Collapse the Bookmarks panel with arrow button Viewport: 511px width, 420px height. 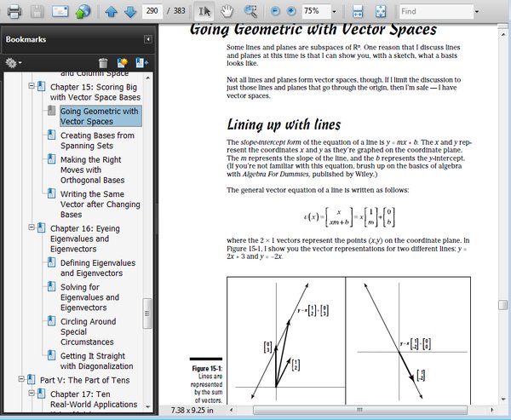coord(148,39)
